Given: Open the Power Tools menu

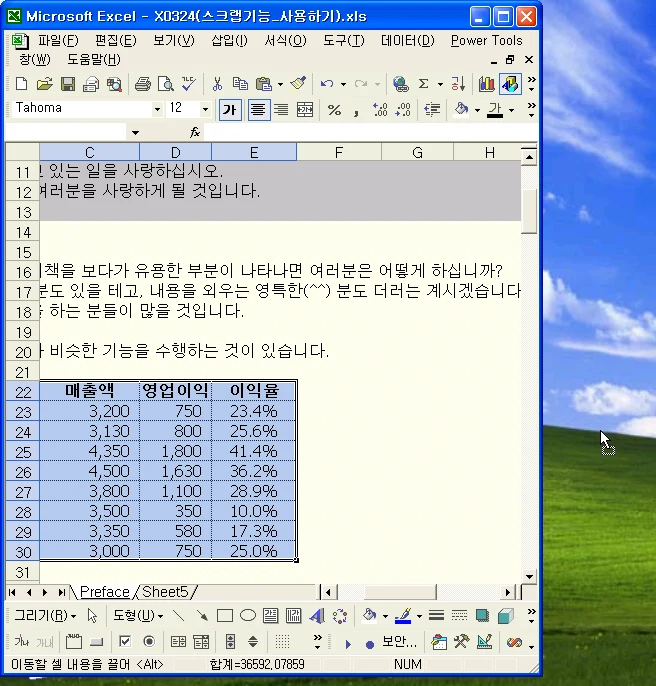Looking at the screenshot, I should 487,40.
